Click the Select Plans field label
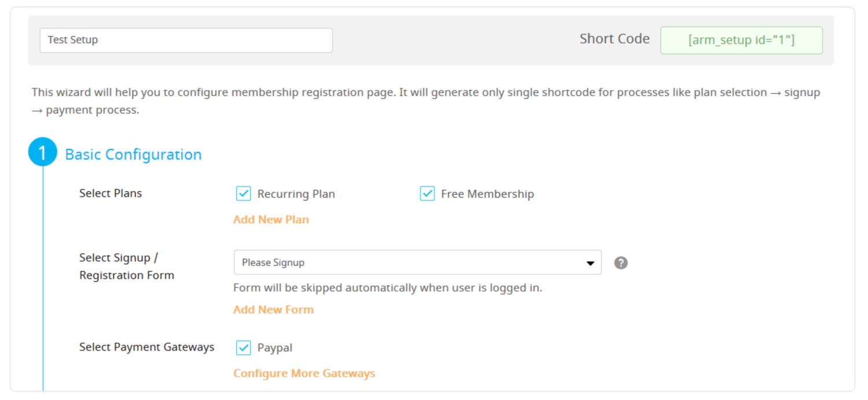Screen dimensions: 868x400 click(111, 193)
